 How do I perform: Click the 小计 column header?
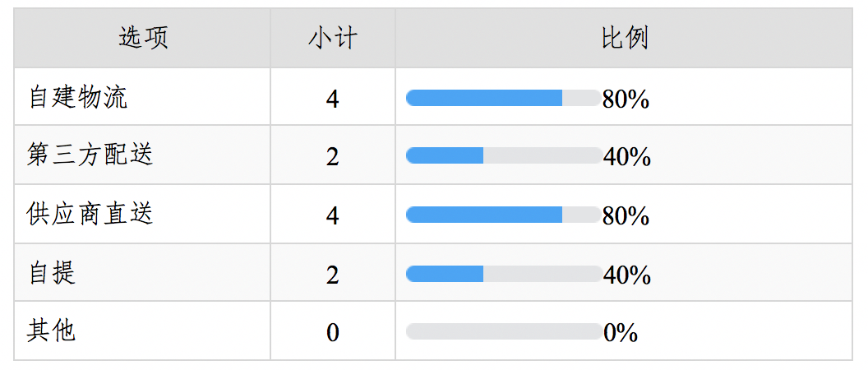(333, 38)
